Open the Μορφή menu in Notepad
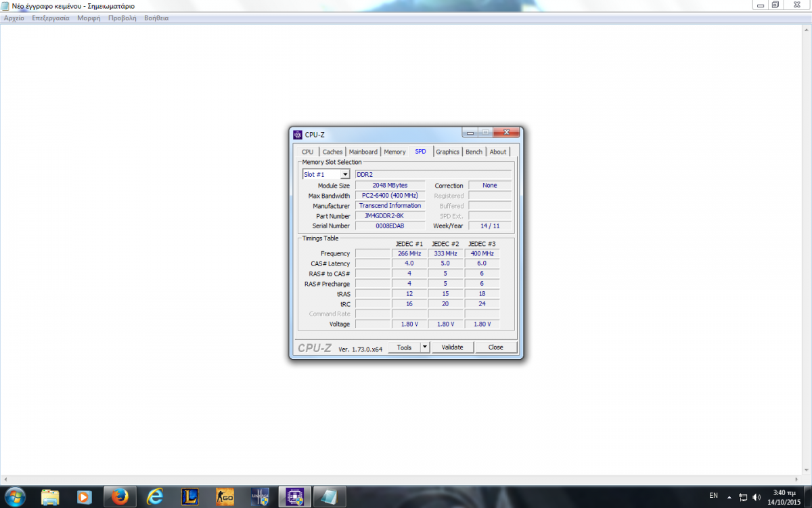Image resolution: width=812 pixels, height=508 pixels. pos(89,18)
